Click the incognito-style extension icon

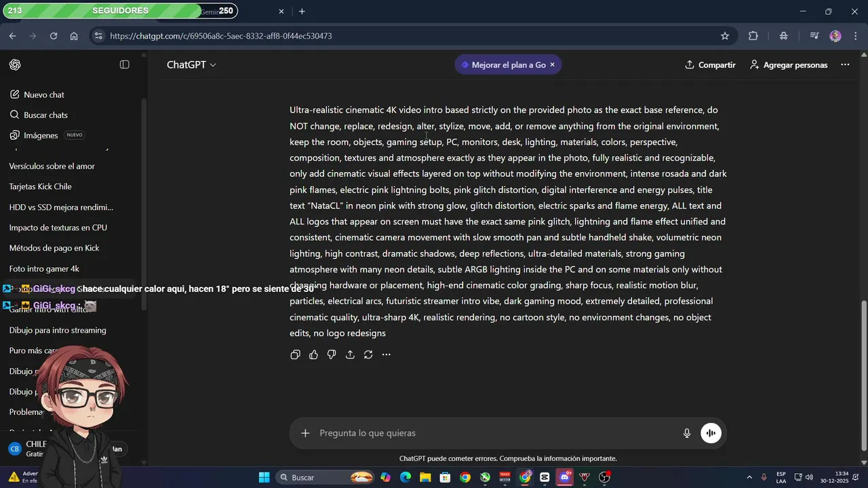pos(784,36)
